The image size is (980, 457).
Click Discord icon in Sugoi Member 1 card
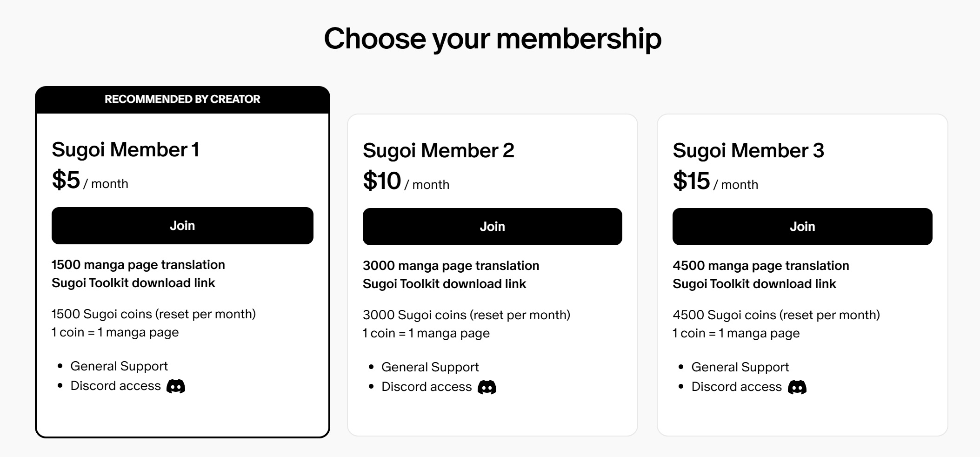click(176, 386)
